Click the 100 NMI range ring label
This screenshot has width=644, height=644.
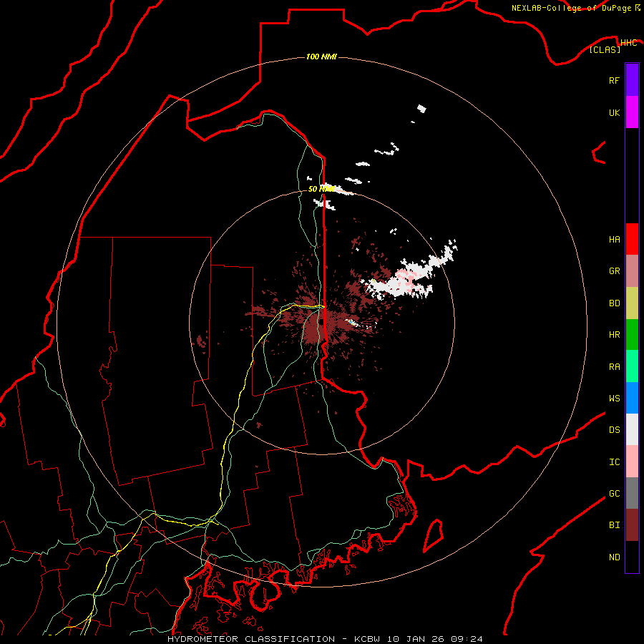(321, 57)
